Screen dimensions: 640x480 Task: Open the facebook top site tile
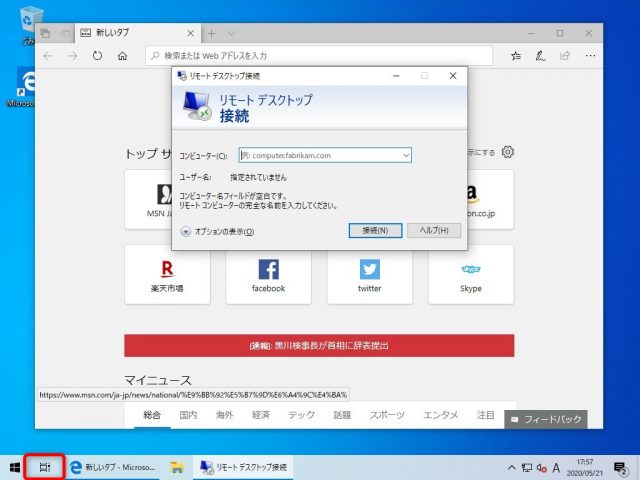tap(269, 274)
